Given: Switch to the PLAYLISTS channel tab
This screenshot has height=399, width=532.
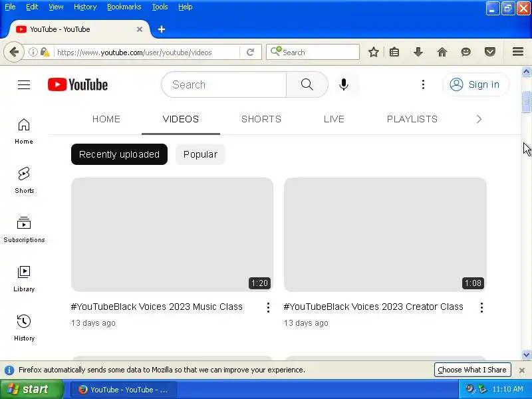Looking at the screenshot, I should coord(412,119).
